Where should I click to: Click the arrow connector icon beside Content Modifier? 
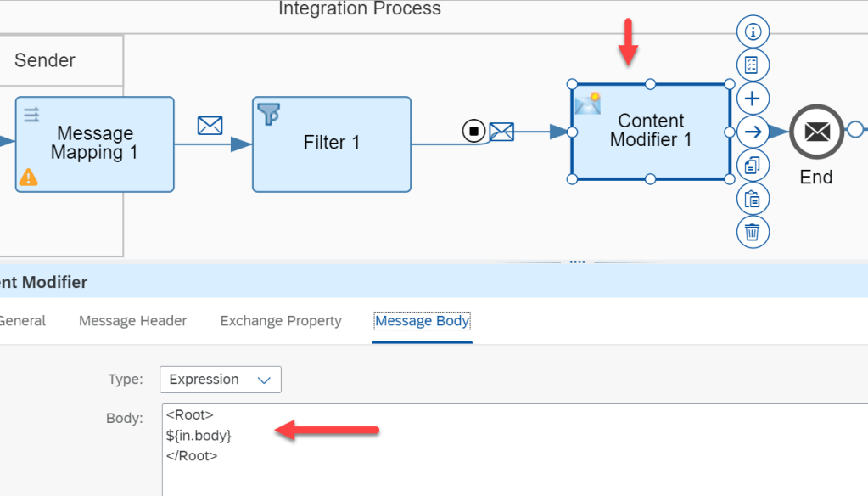pyautogui.click(x=752, y=132)
